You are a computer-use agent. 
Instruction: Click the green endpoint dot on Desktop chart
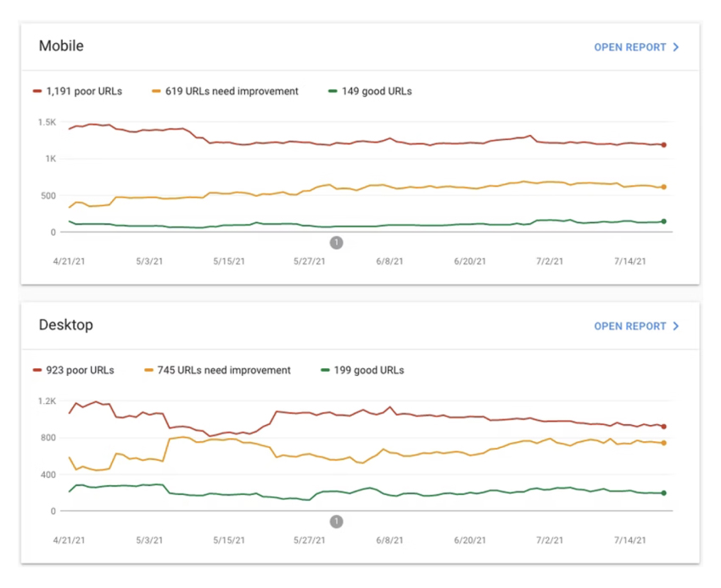coord(663,493)
